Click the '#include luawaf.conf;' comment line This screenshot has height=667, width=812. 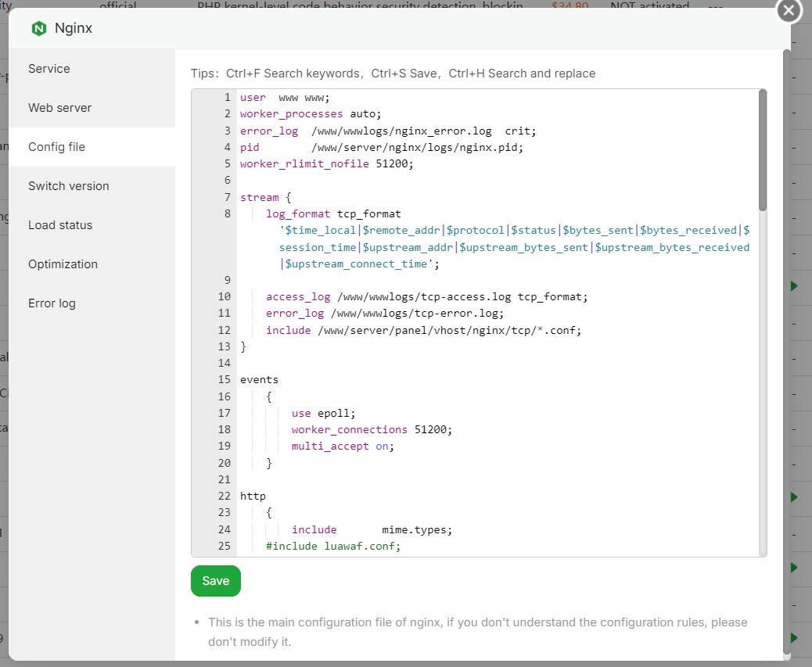[x=333, y=546]
